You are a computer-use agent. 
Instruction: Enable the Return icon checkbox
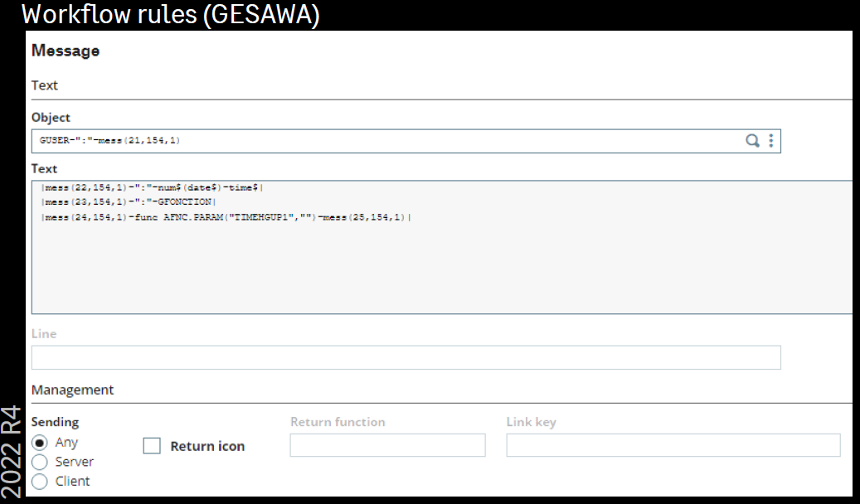pyautogui.click(x=152, y=446)
